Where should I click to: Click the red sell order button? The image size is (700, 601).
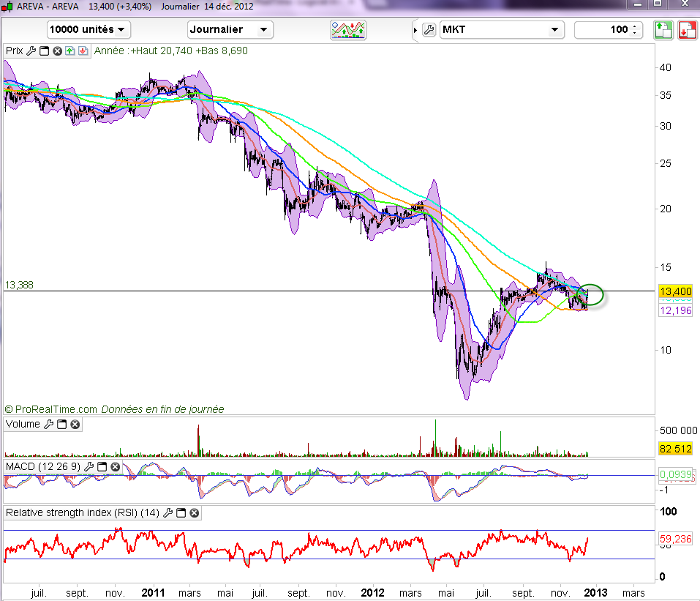click(686, 30)
